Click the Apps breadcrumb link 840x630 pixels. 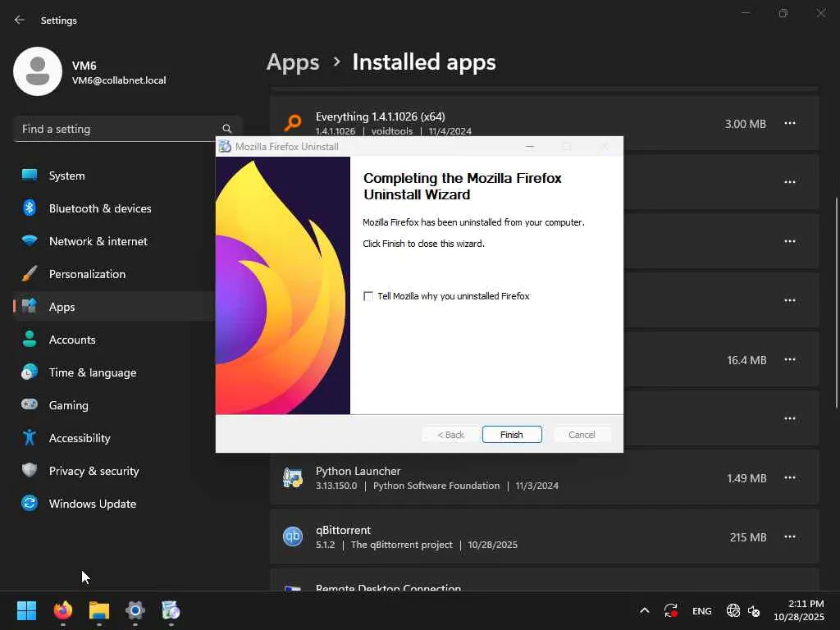(293, 62)
